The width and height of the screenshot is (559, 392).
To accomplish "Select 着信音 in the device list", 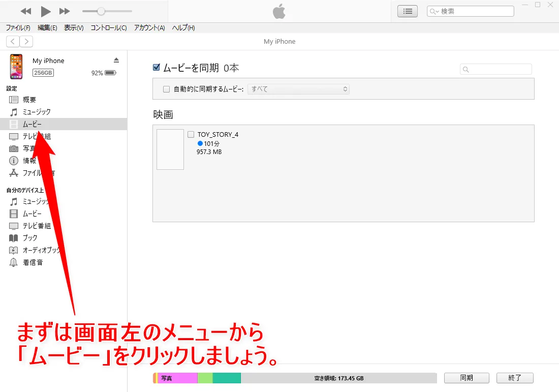I will (64, 262).
